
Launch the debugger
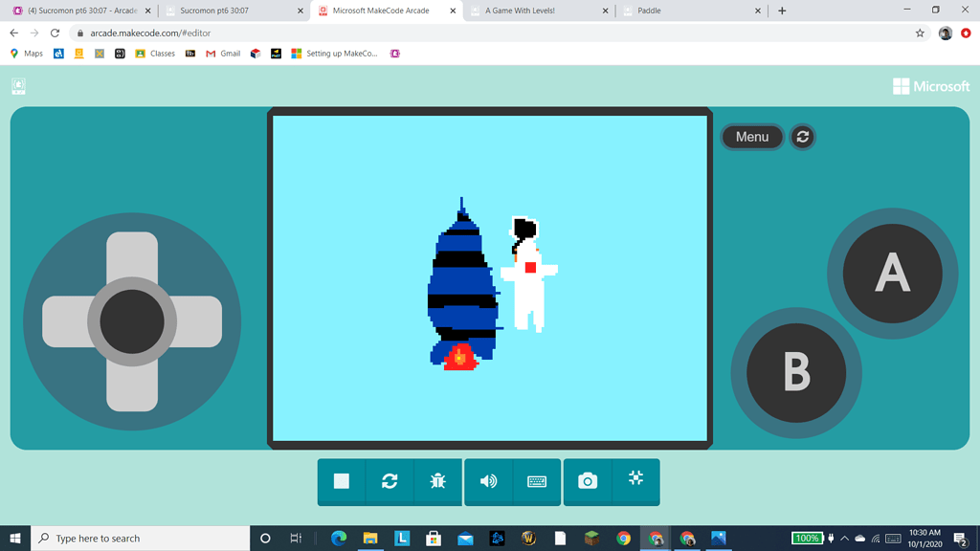click(x=437, y=482)
